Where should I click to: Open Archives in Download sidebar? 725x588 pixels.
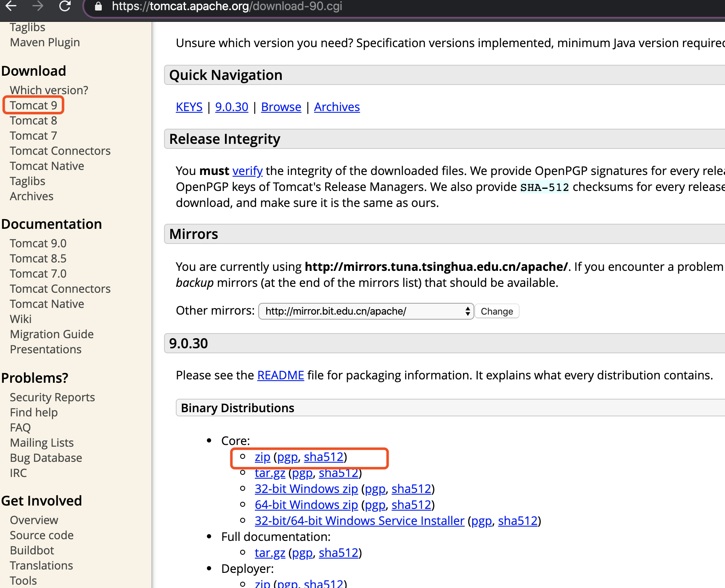pyautogui.click(x=32, y=196)
